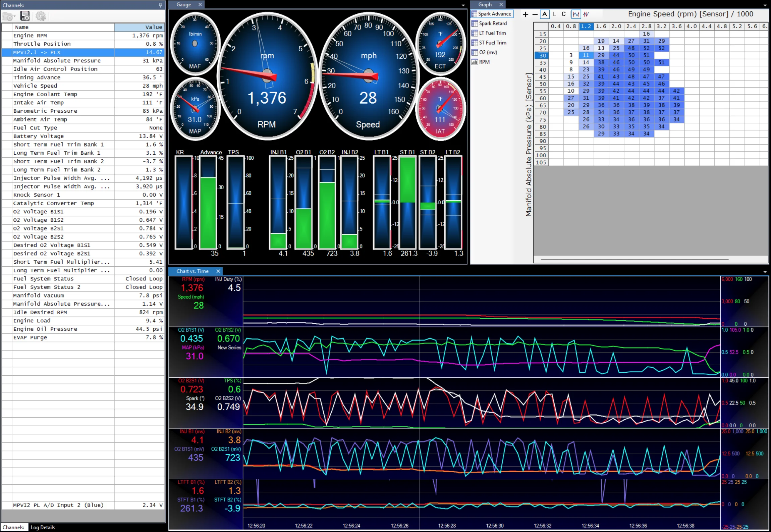Select the RPM histogram graph

pos(480,62)
